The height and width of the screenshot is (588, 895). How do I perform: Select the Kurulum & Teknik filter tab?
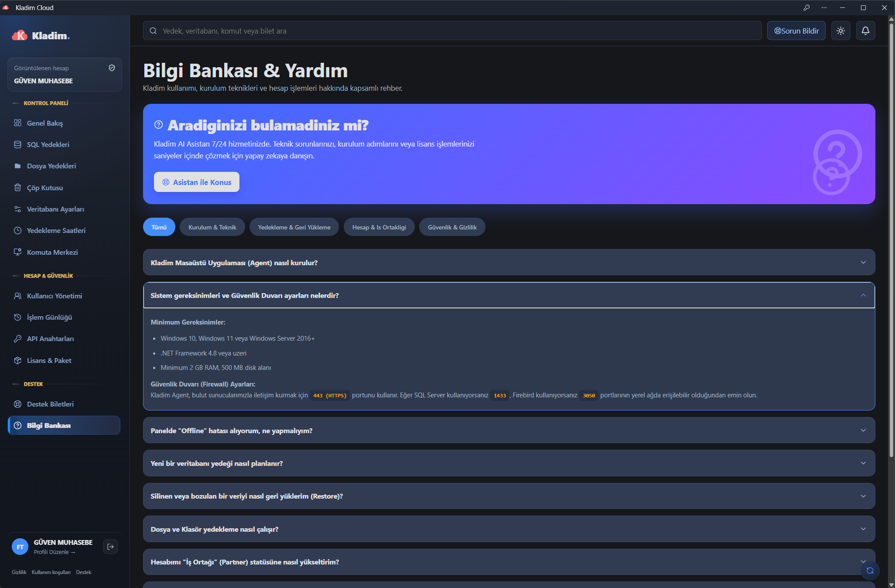212,227
